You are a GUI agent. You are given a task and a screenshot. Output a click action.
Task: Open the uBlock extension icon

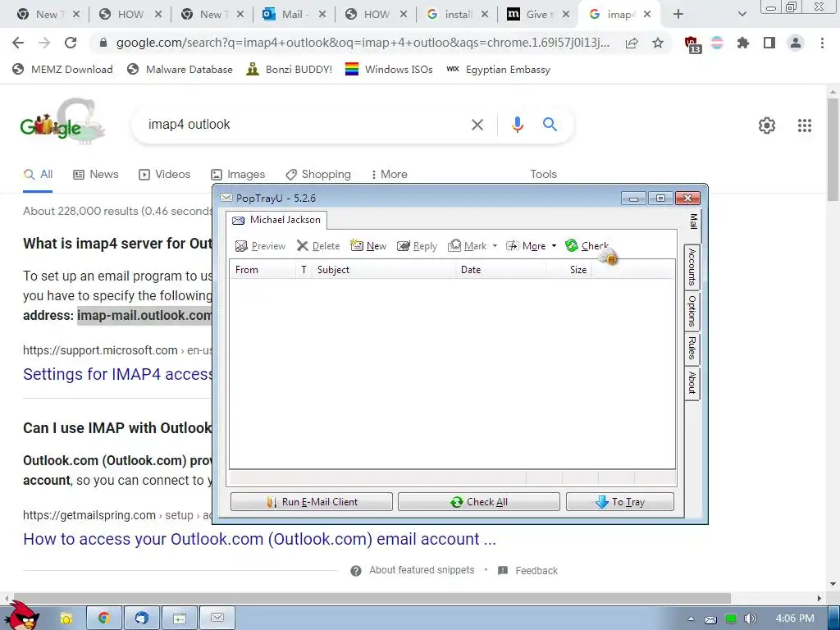pyautogui.click(x=692, y=44)
